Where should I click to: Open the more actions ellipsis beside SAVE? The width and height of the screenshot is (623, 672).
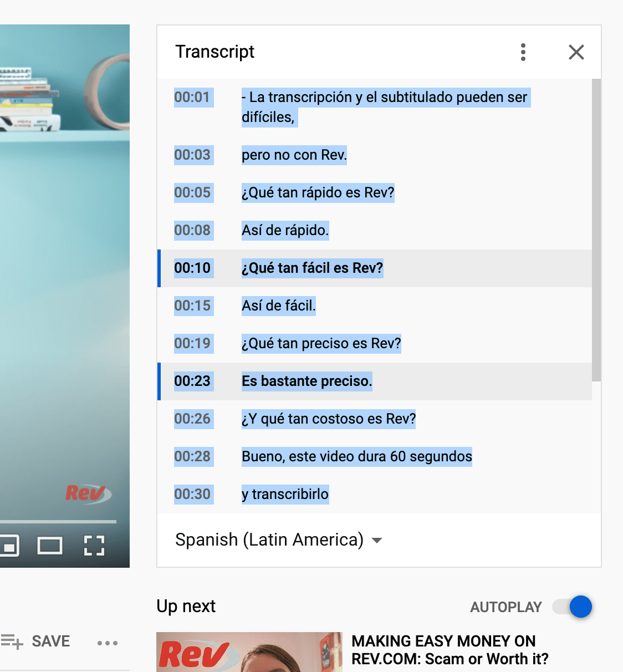coord(108,643)
